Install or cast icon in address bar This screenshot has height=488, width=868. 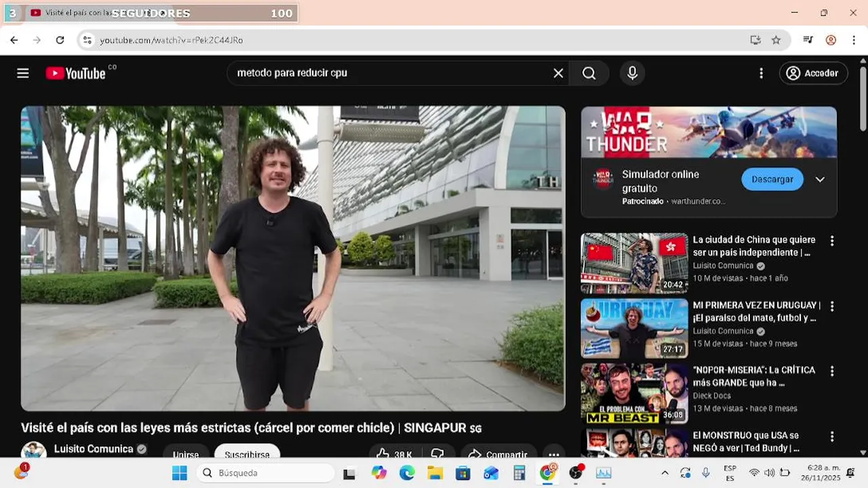(755, 40)
